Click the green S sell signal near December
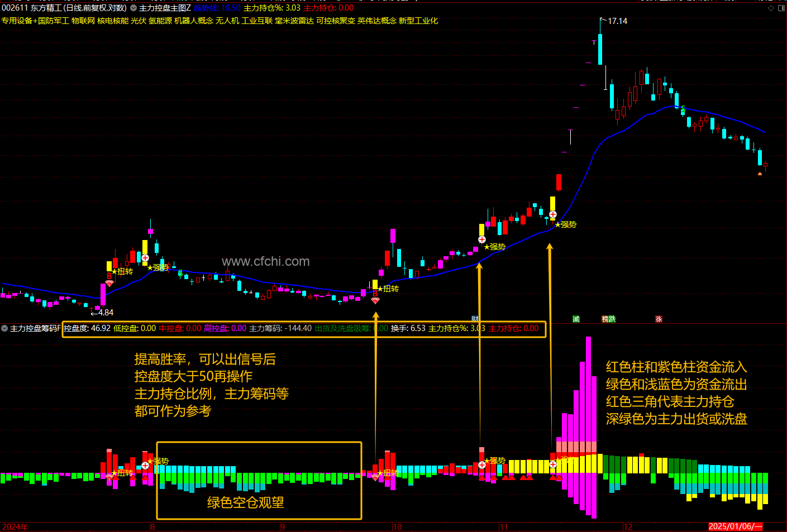This screenshot has width=787, height=532. click(683, 109)
